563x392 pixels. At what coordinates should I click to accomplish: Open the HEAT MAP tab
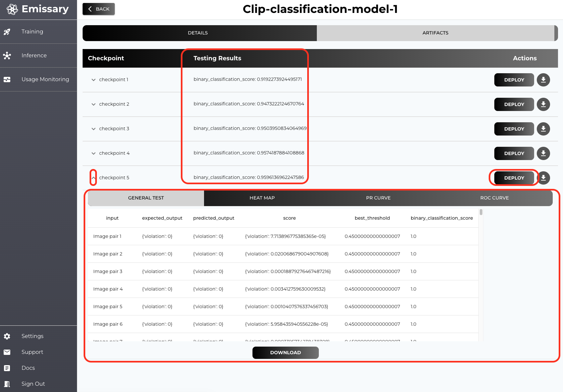coord(262,198)
